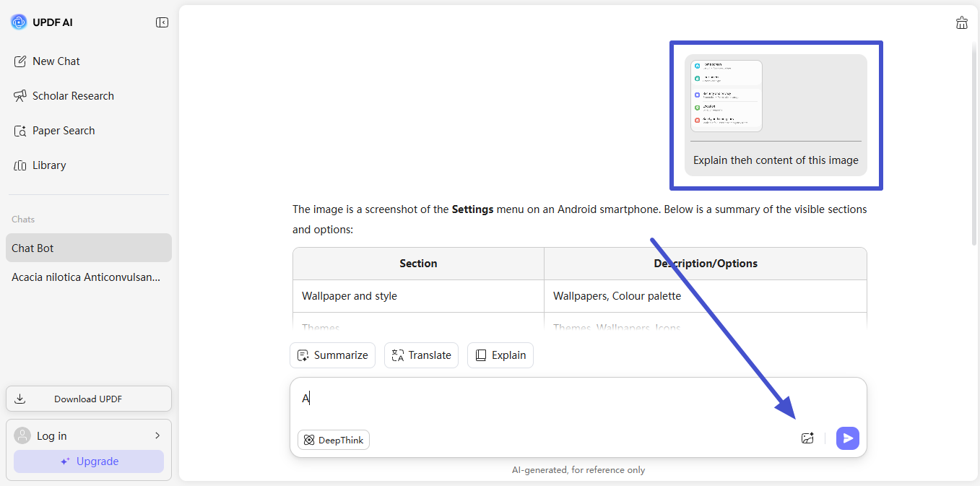980x486 pixels.
Task: Click the Download UPDF button
Action: pyautogui.click(x=89, y=399)
